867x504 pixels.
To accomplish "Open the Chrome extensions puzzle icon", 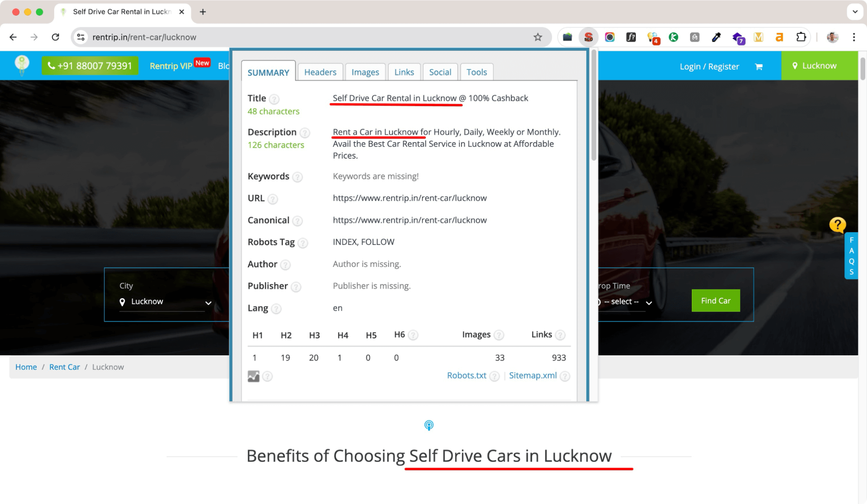I will point(801,37).
